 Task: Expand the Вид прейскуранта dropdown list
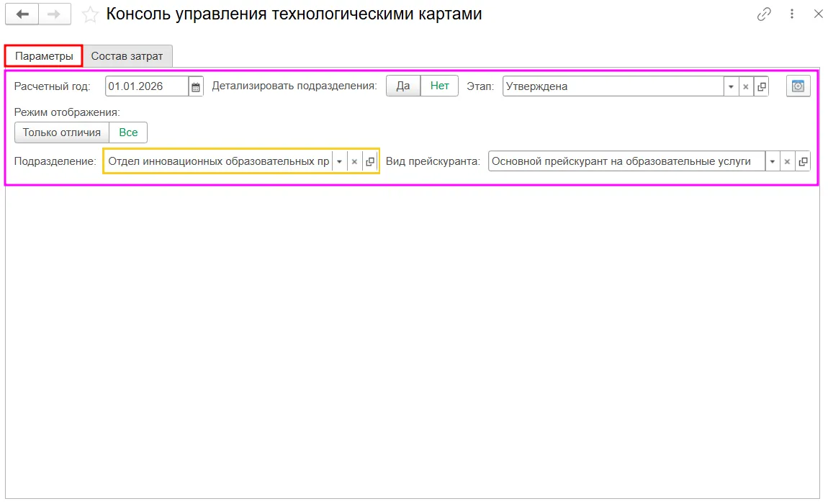772,162
